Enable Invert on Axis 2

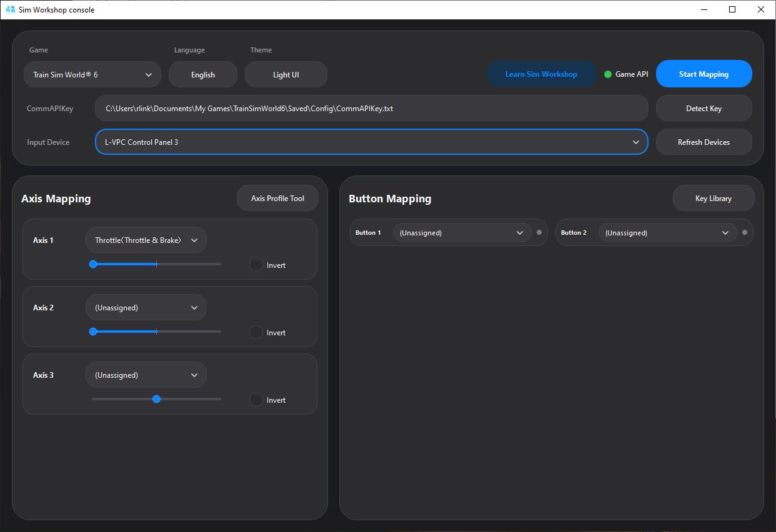coord(256,332)
